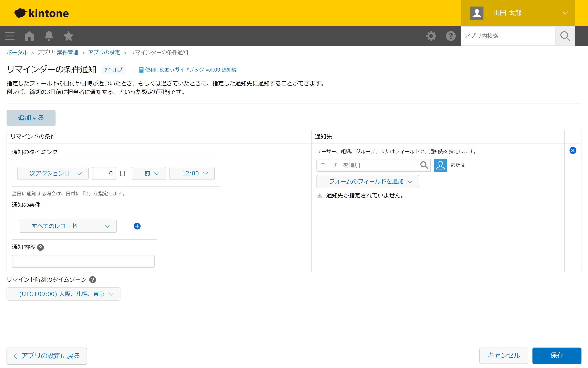Click the app search magnifier button
Screen dimensions: 588x368
[565, 36]
